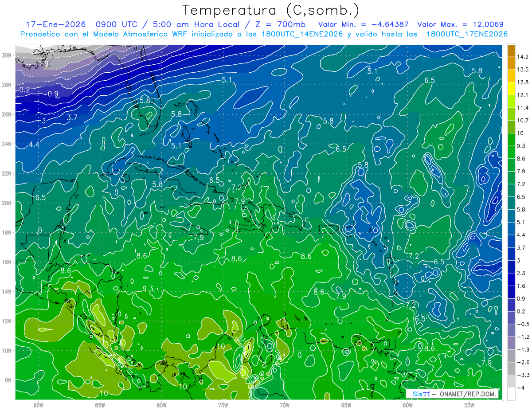Click "Valor Max. = 12.0069" in the header
This screenshot has width=532, height=411.
pyautogui.click(x=461, y=24)
